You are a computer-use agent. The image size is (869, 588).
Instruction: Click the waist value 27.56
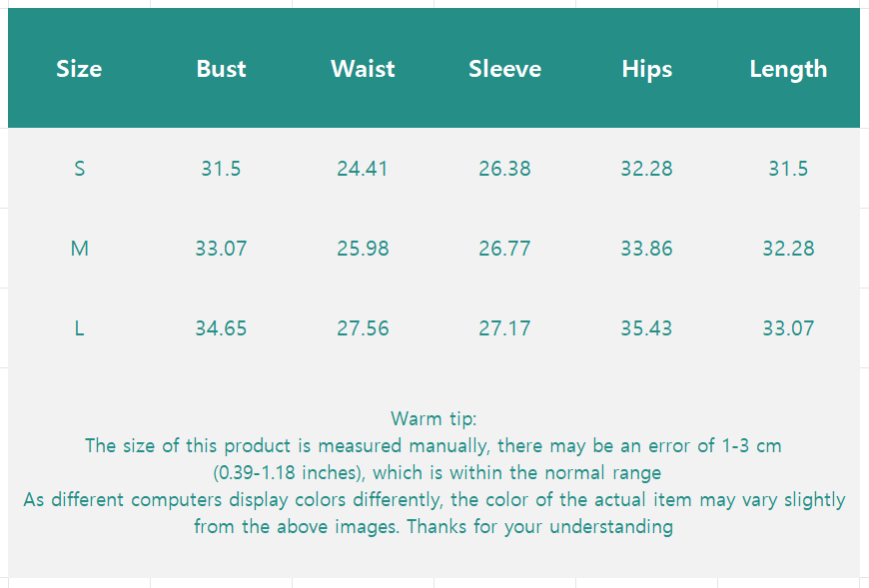363,328
